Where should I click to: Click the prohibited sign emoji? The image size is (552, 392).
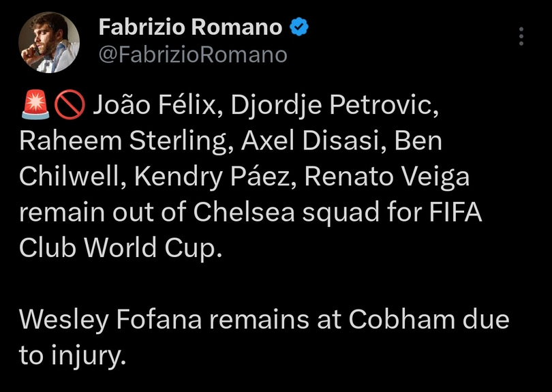70,105
